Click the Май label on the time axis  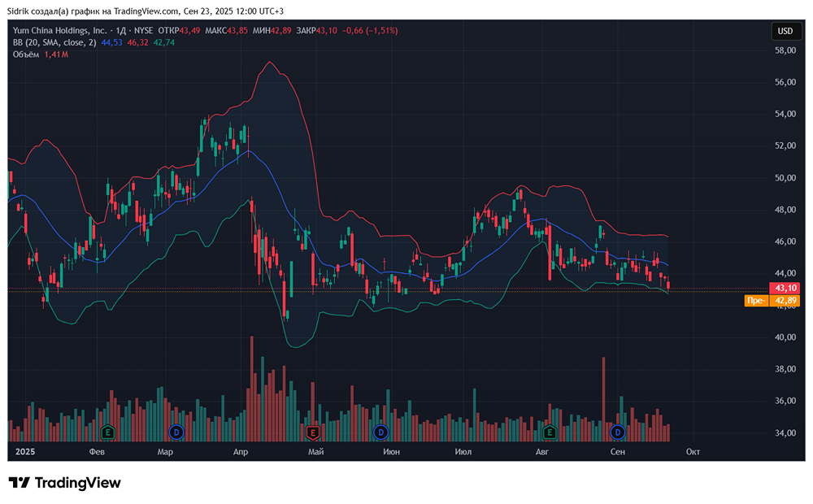coord(315,452)
